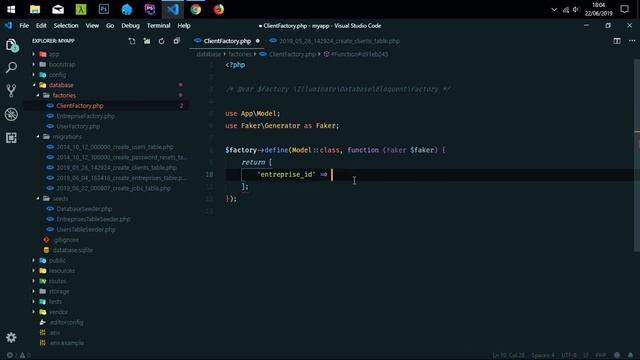640x360 pixels.
Task: Open the File menu
Action: [24, 25]
